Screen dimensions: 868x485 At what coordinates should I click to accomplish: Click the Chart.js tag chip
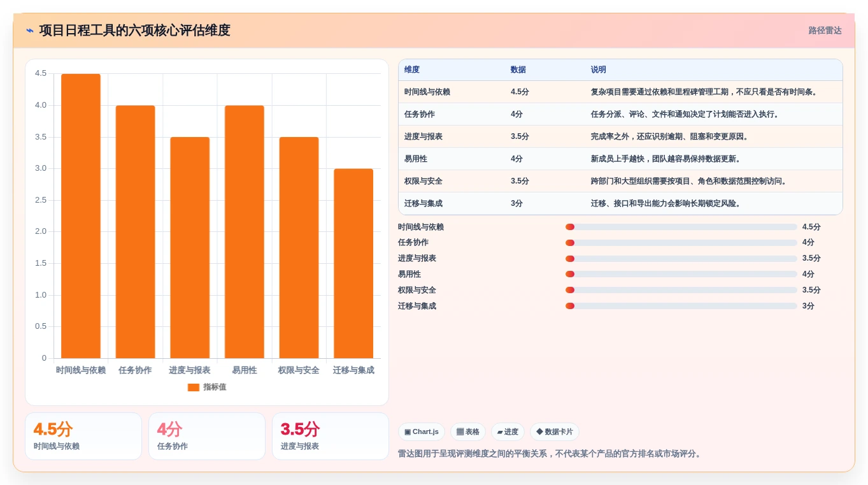(x=422, y=432)
